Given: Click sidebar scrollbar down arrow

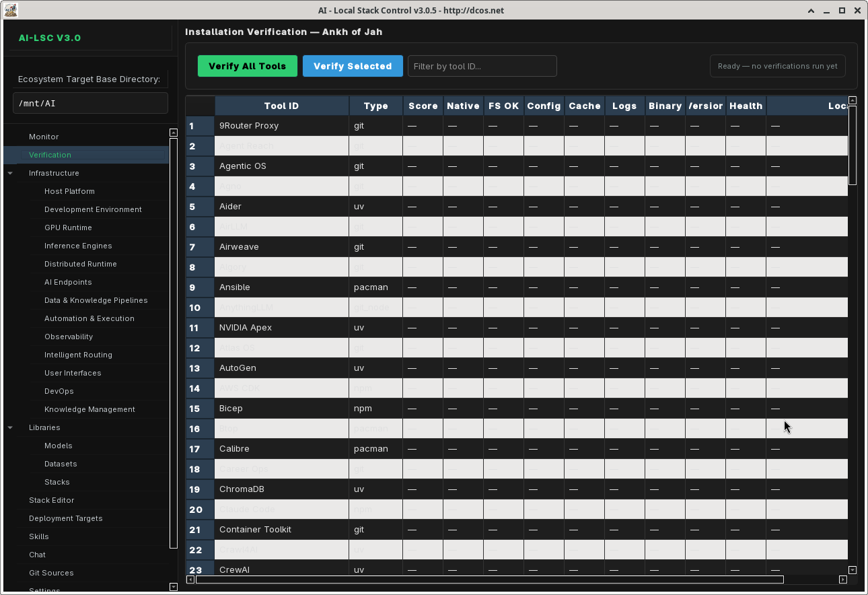Looking at the screenshot, I should [173, 587].
